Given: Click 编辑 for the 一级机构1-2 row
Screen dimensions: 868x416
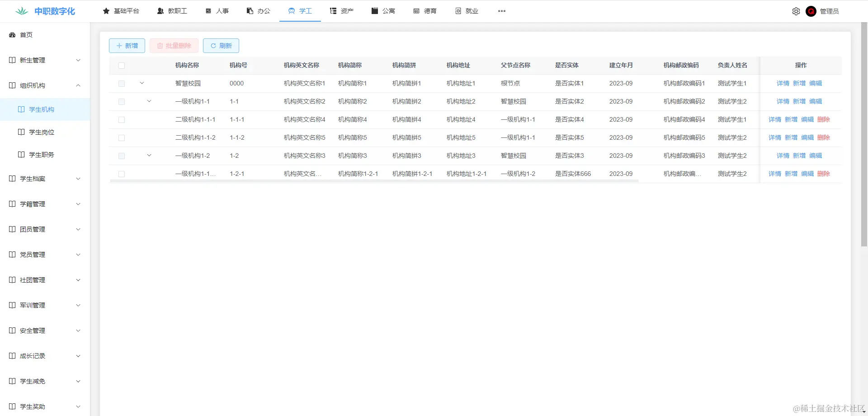Looking at the screenshot, I should (816, 156).
